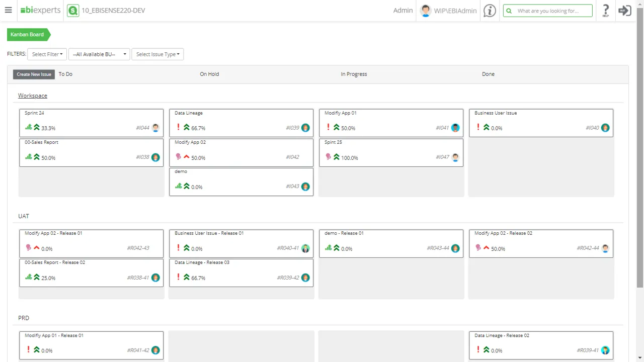Click issue number #I047
Image resolution: width=644 pixels, height=362 pixels.
point(442,157)
